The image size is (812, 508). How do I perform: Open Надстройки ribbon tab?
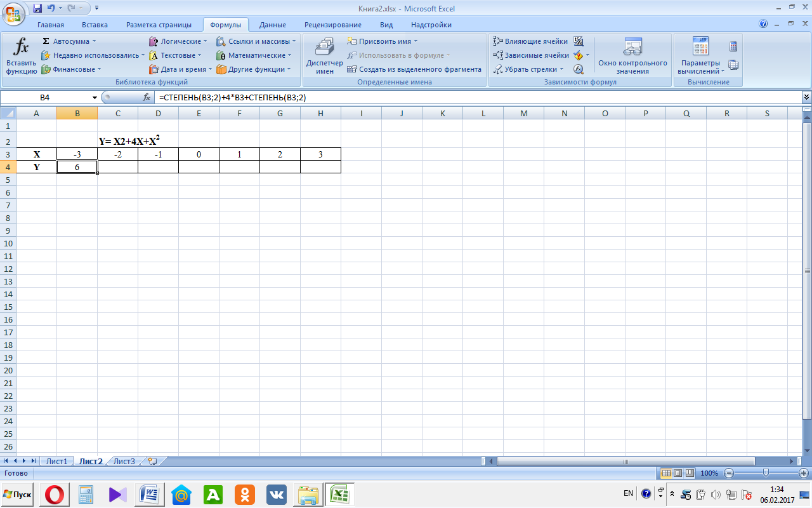pos(431,25)
